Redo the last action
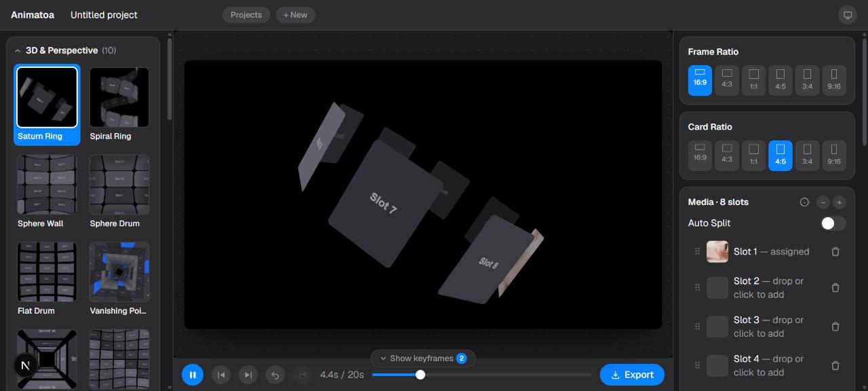Image resolution: width=868 pixels, height=391 pixels. coord(302,375)
